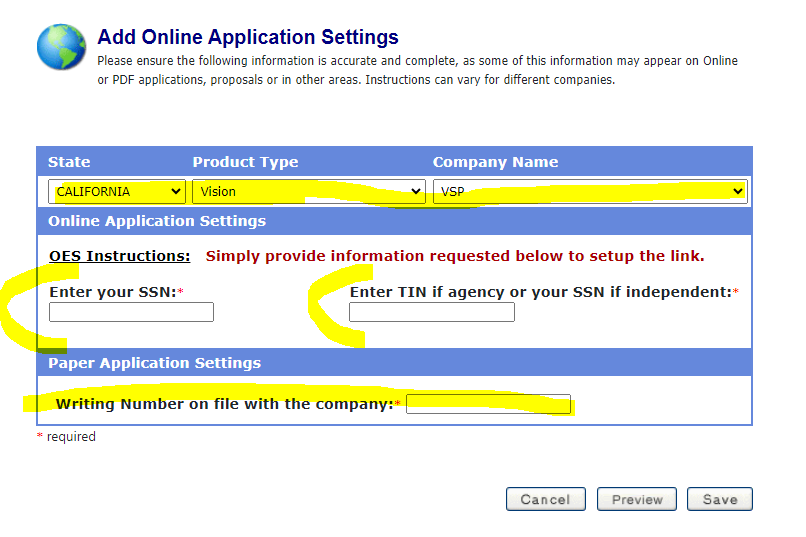This screenshot has width=806, height=537.
Task: Click the Paper Application Settings section header
Action: 154,363
